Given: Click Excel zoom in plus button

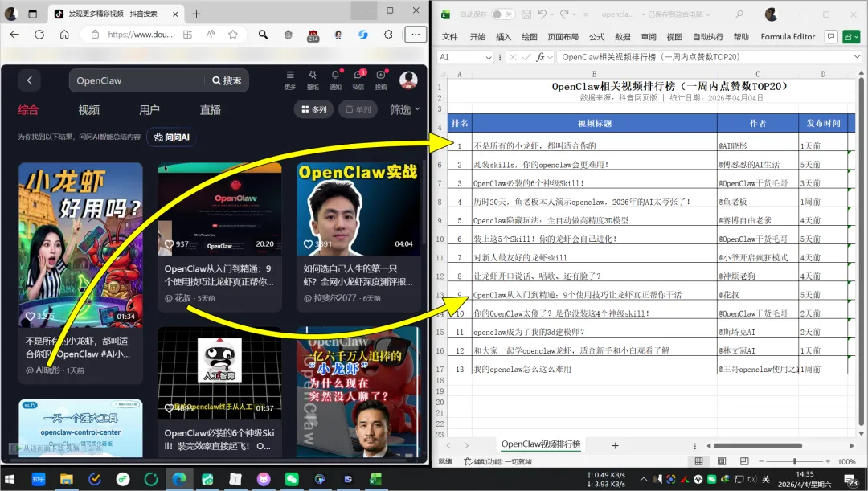Looking at the screenshot, I should tap(828, 461).
